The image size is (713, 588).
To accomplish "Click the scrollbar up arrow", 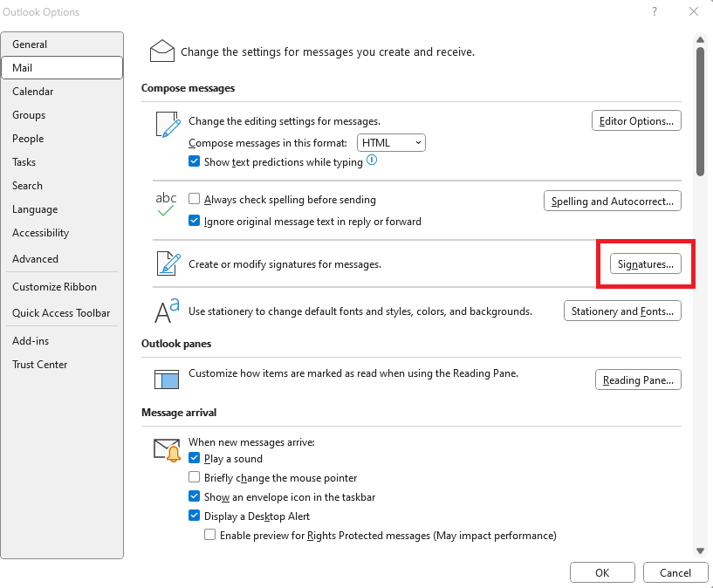I will coord(700,40).
